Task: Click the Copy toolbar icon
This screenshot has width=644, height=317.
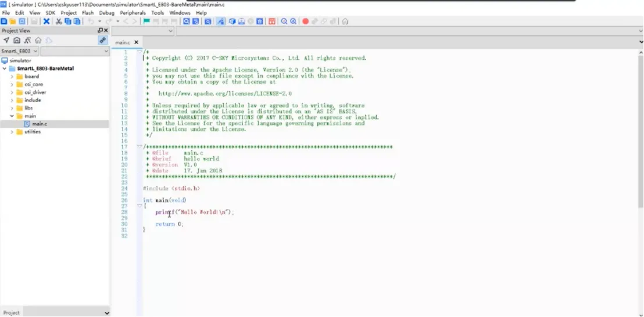Action: coord(68,21)
